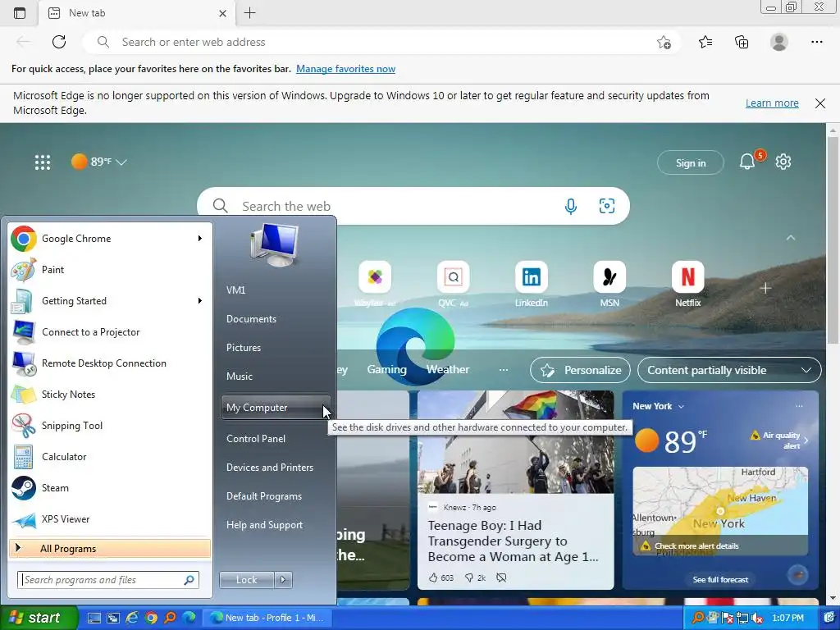Click the Sign in button
The image size is (840, 630).
(691, 163)
